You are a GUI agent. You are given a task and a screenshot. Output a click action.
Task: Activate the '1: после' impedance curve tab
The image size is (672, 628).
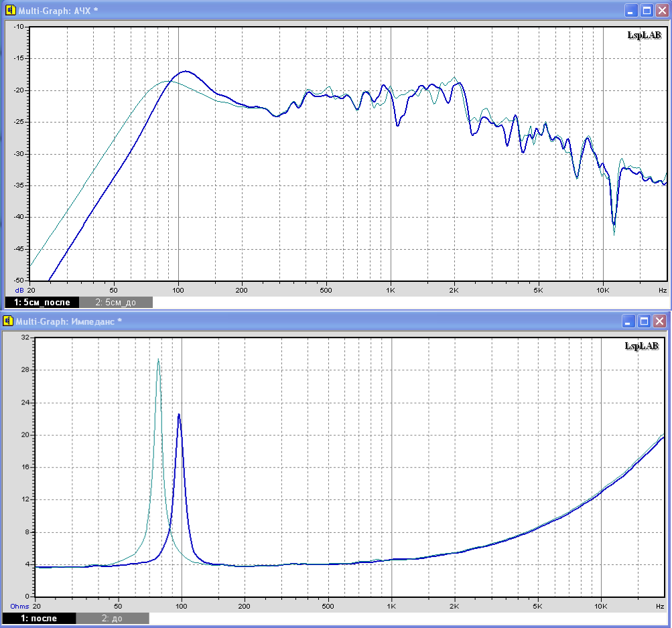point(39,618)
